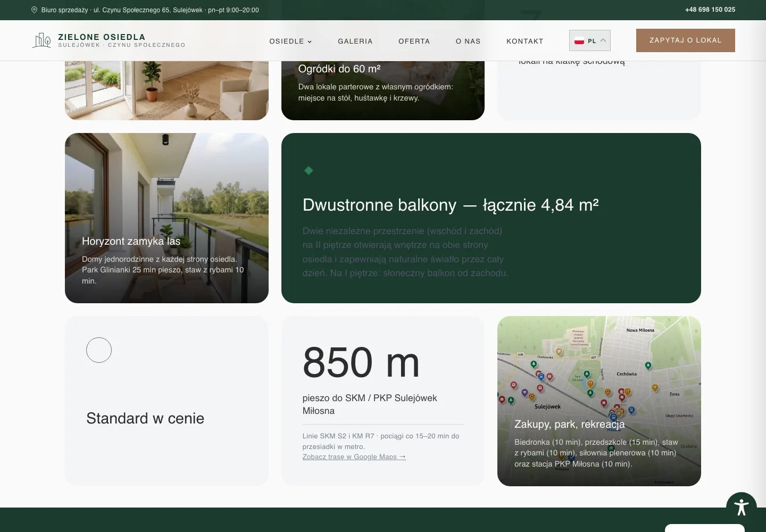The width and height of the screenshot is (766, 532).
Task: Click the pieszo do SKM / PKP Sulejówek Miłosna text
Action: [x=370, y=404]
